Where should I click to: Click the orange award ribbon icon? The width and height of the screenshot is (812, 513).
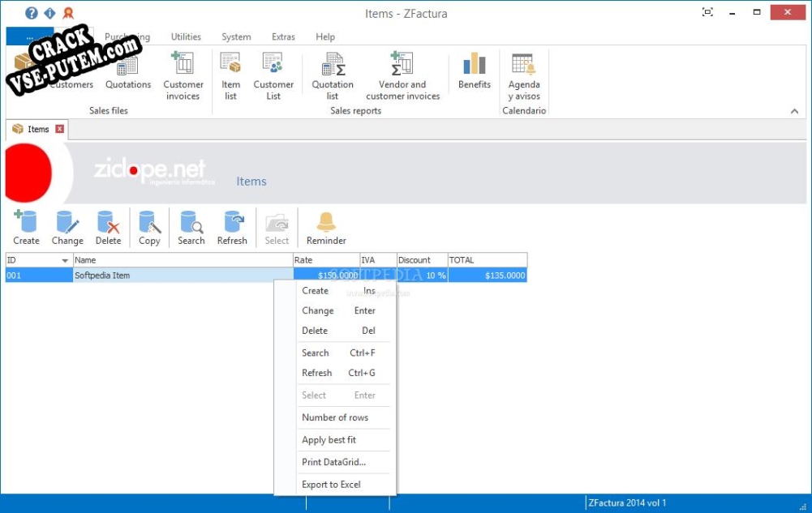point(68,13)
